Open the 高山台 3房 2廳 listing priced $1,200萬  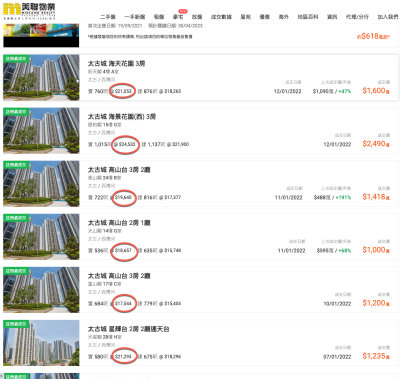[x=119, y=276]
